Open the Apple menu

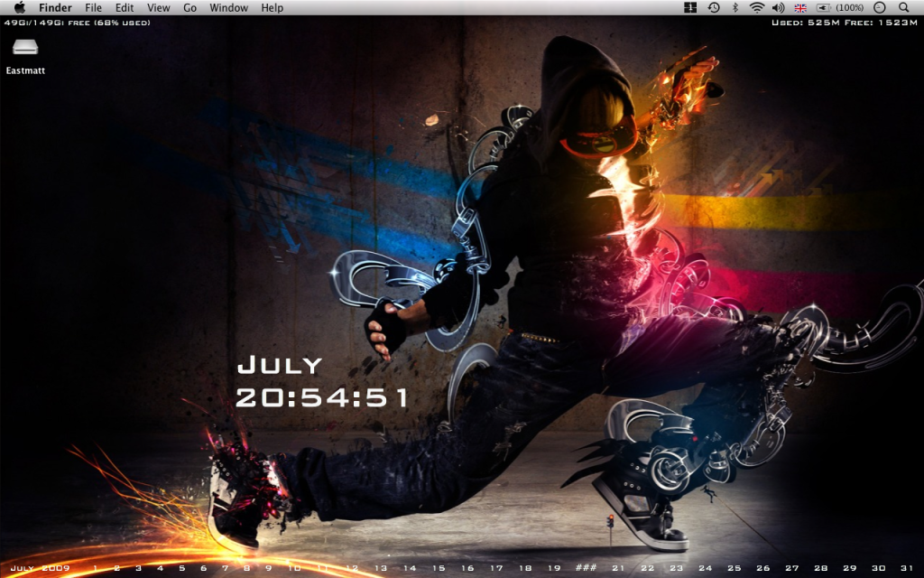coord(20,7)
